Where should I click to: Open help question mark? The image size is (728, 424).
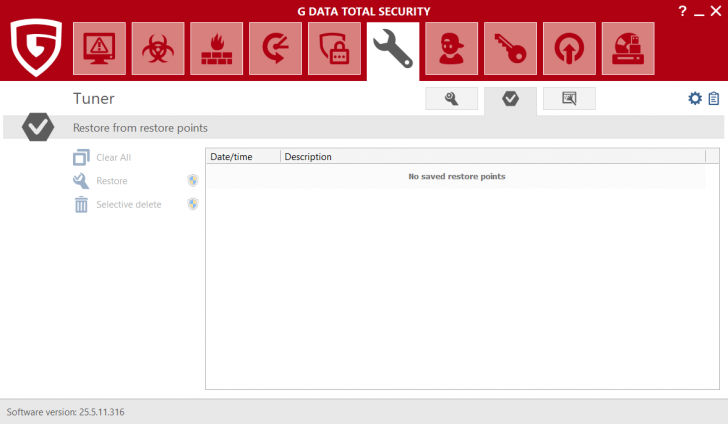click(x=682, y=11)
